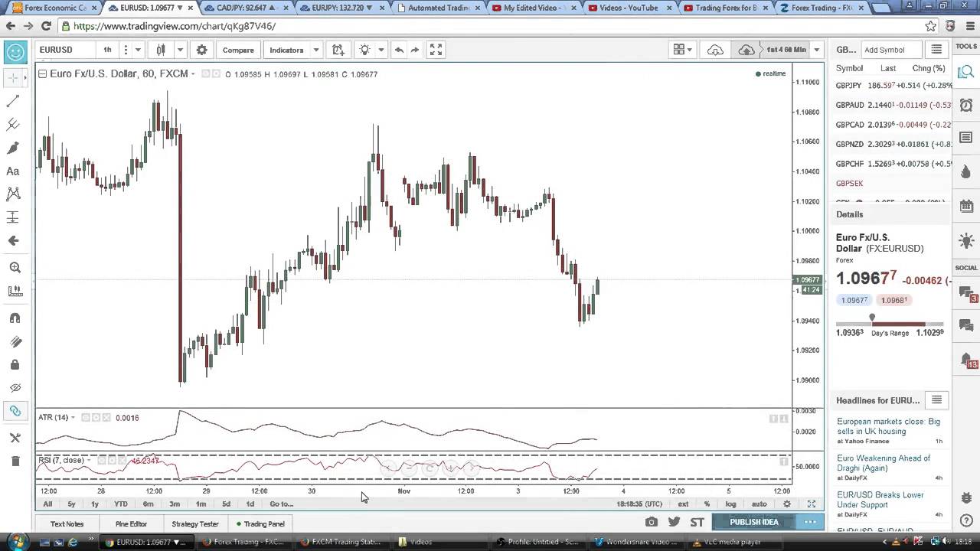Viewport: 980px width, 551px height.
Task: Toggle the sync drawings link icon
Action: tap(15, 411)
